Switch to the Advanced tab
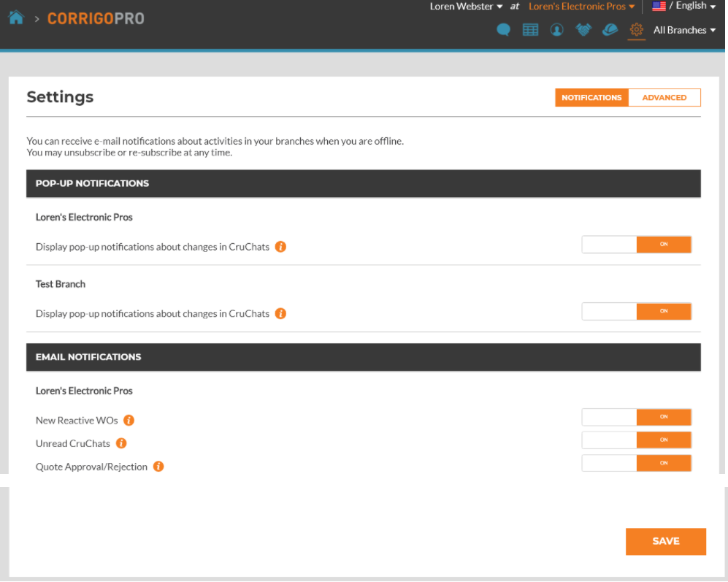Image resolution: width=728 pixels, height=582 pixels. tap(664, 98)
